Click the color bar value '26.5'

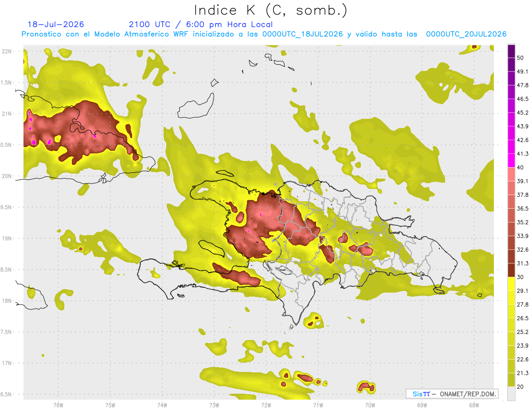523,318
